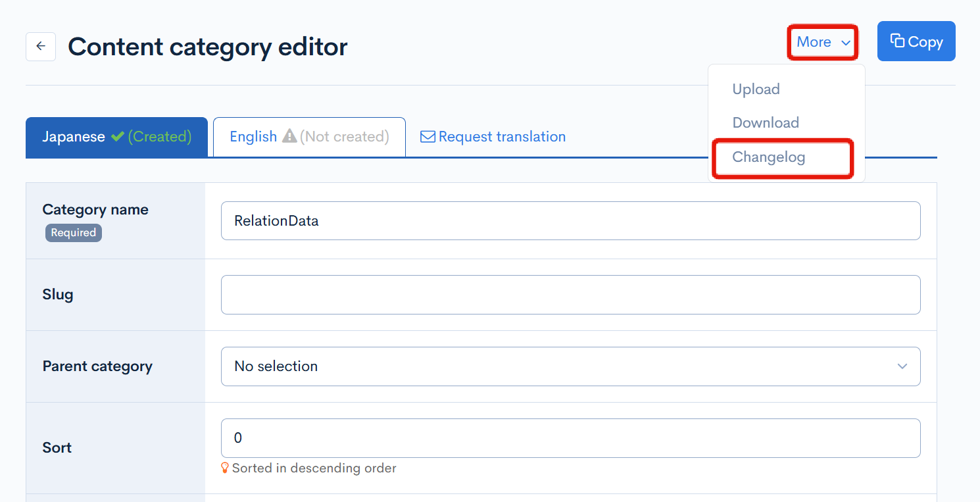This screenshot has height=502, width=980.
Task: Focus the Category name field with RelationData
Action: coord(570,220)
